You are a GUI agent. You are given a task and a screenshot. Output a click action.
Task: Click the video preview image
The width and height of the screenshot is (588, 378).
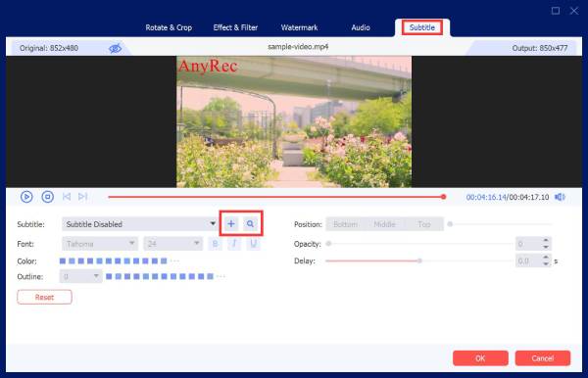coord(294,121)
